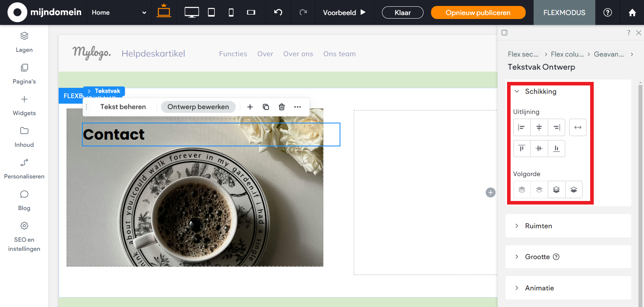Align the element to the bottom
644x307 pixels.
coord(557,148)
